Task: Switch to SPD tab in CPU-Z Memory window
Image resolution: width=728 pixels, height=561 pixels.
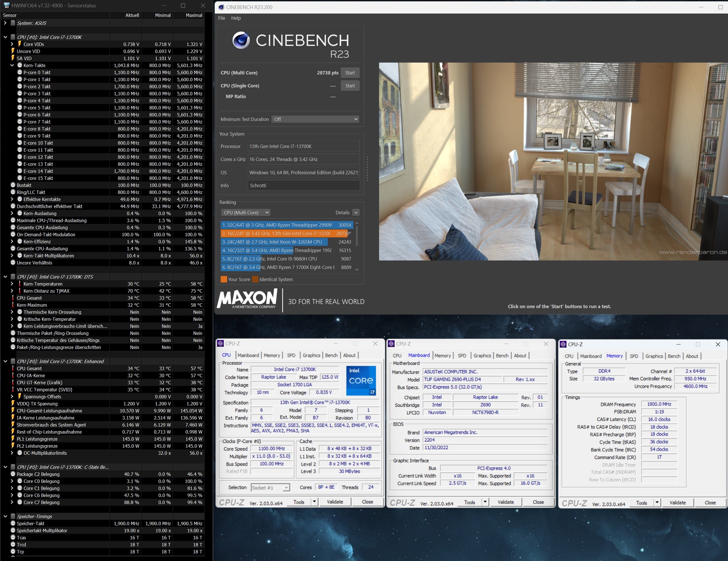Action: point(634,356)
